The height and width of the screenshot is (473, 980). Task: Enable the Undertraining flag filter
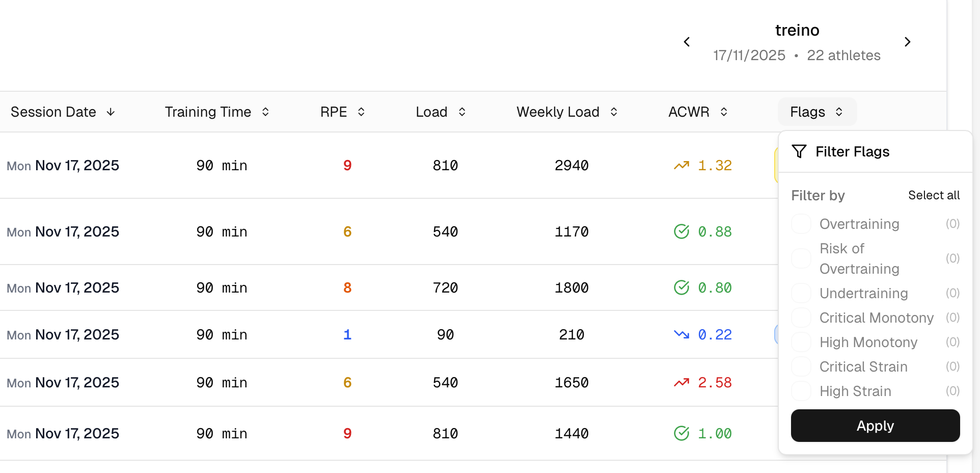[801, 293]
